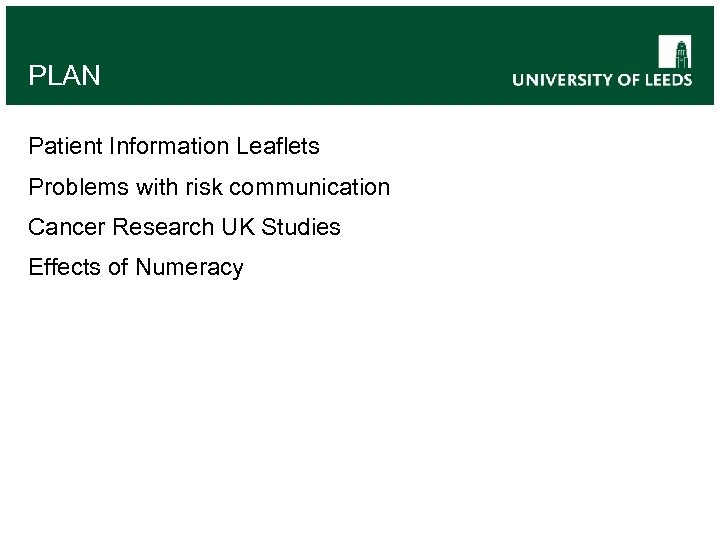Click the University of Leeds tower logo

[675, 51]
